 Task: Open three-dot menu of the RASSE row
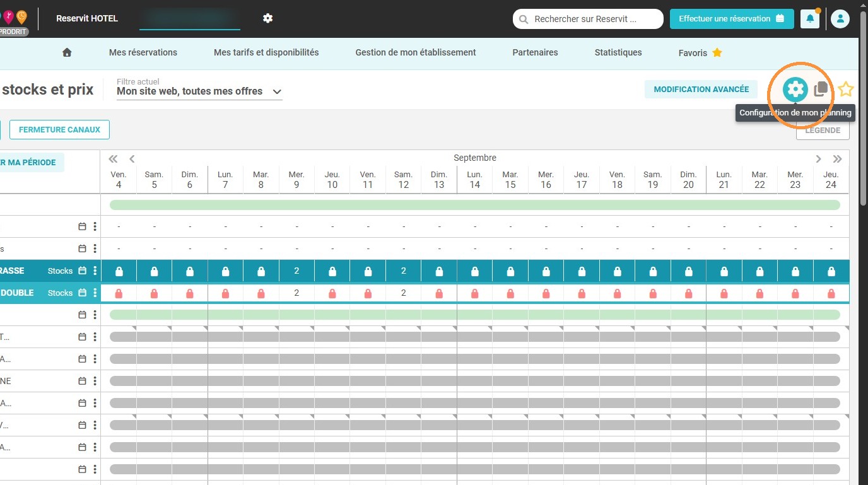pos(95,271)
